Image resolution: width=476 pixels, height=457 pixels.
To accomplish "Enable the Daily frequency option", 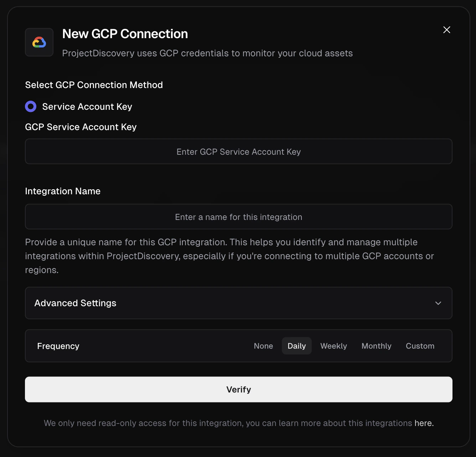I will tap(296, 346).
